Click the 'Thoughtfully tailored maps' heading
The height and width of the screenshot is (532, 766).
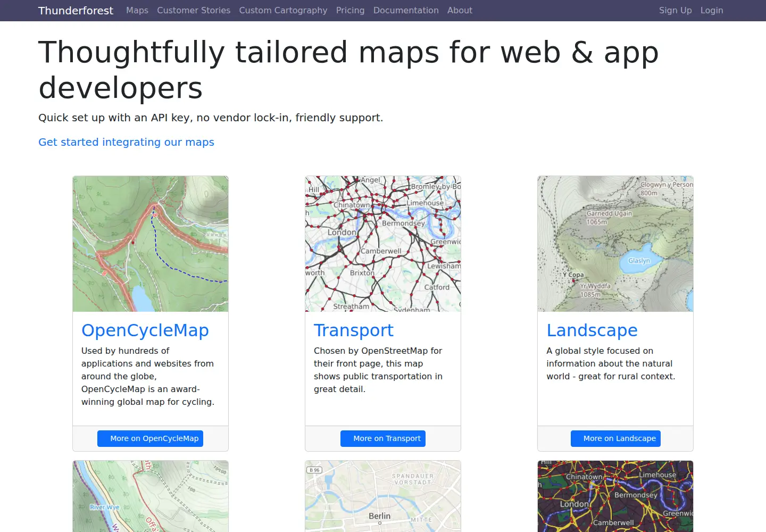348,70
